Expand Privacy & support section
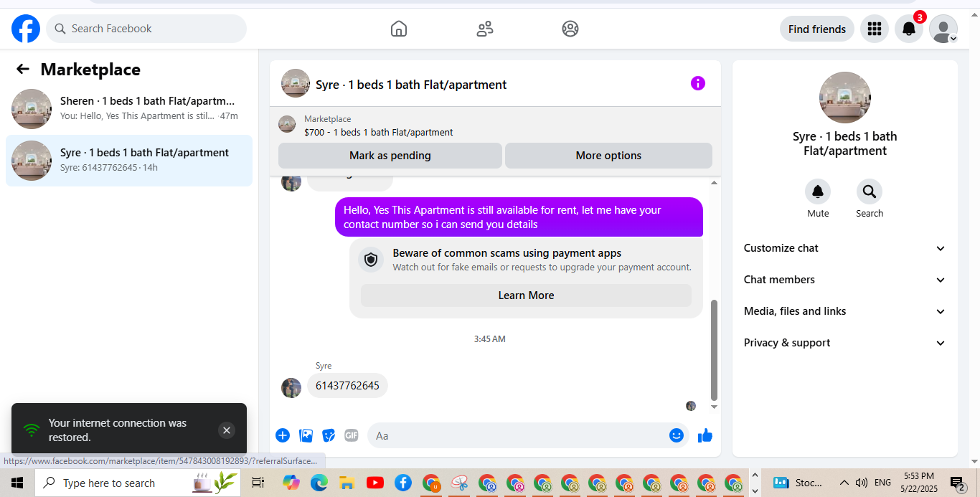The height and width of the screenshot is (497, 980). (x=845, y=343)
